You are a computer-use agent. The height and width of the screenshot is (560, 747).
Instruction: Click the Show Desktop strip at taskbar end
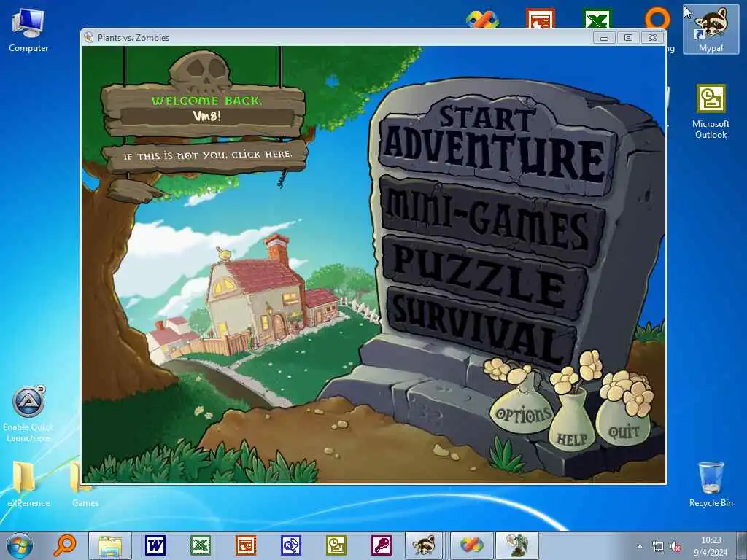pyautogui.click(x=743, y=545)
